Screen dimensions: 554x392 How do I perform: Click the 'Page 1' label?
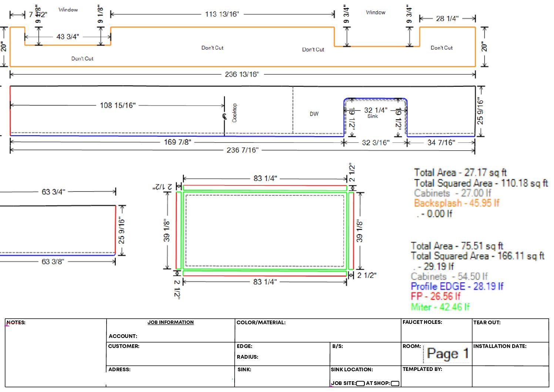pos(448,354)
